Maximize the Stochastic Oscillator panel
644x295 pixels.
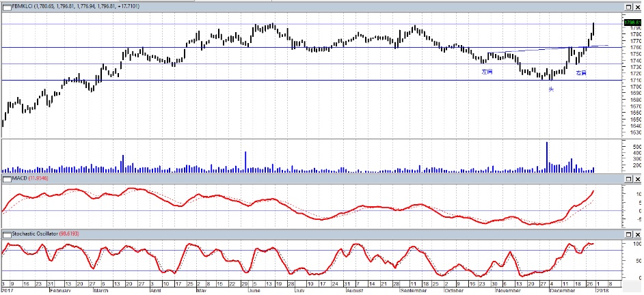point(628,234)
